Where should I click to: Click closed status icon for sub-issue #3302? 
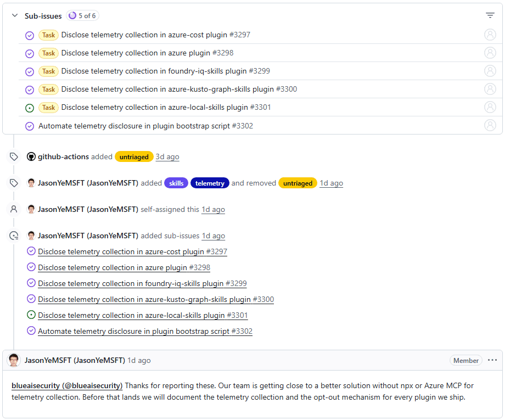point(30,126)
